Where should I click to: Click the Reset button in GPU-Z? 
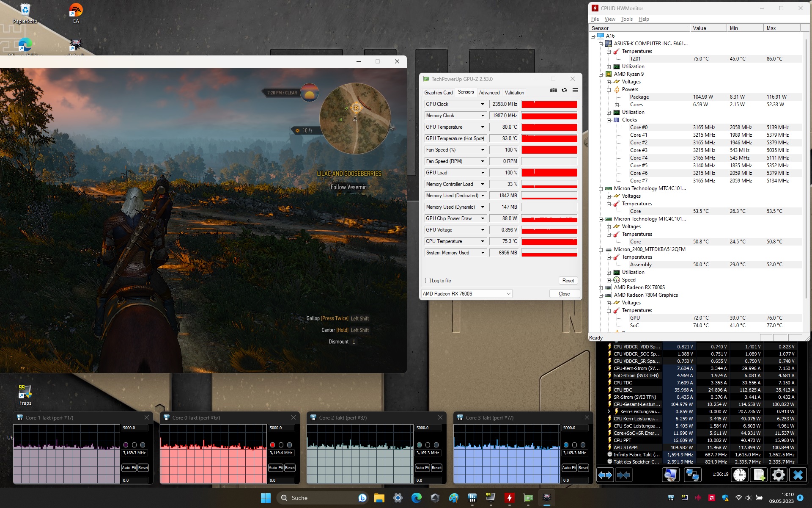pyautogui.click(x=568, y=281)
